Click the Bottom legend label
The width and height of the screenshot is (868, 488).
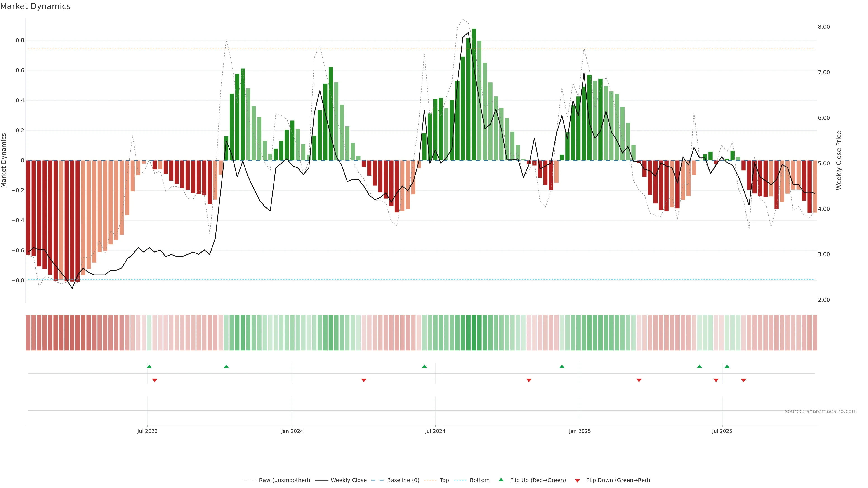(x=479, y=480)
